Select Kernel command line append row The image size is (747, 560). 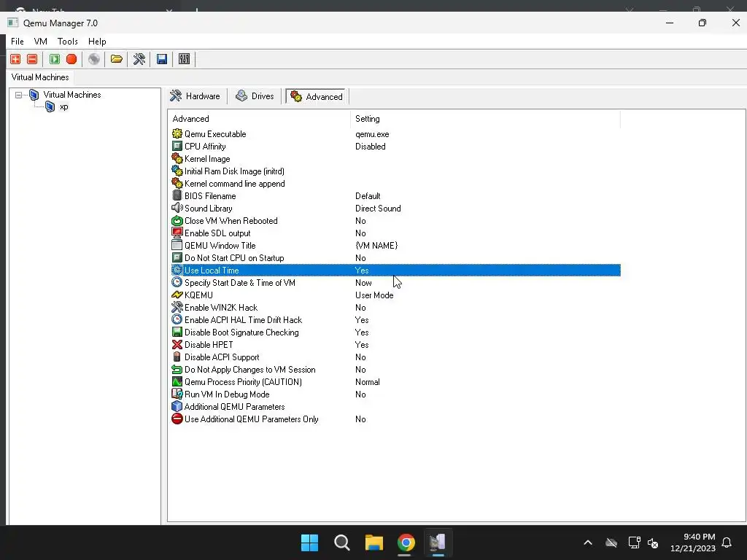tap(396, 183)
